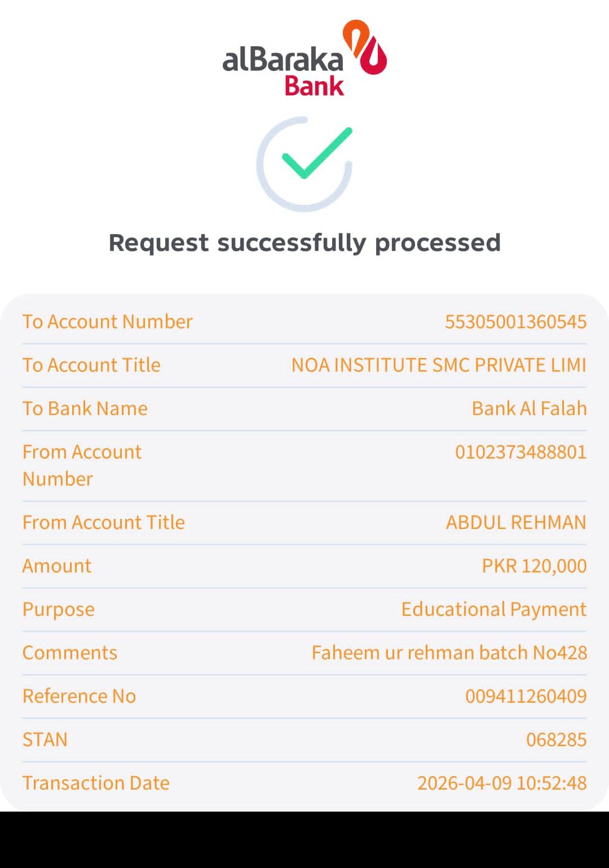
Task: Tap the From Account Number label
Action: pos(82,465)
